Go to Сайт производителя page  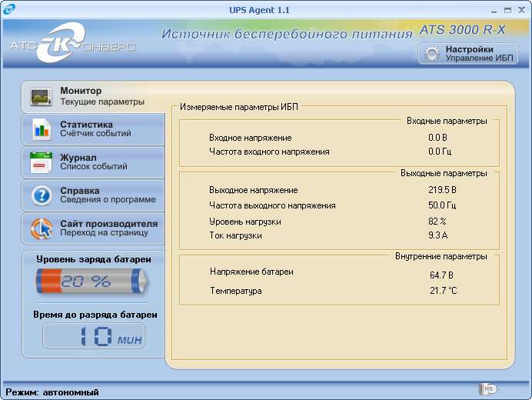pos(93,228)
